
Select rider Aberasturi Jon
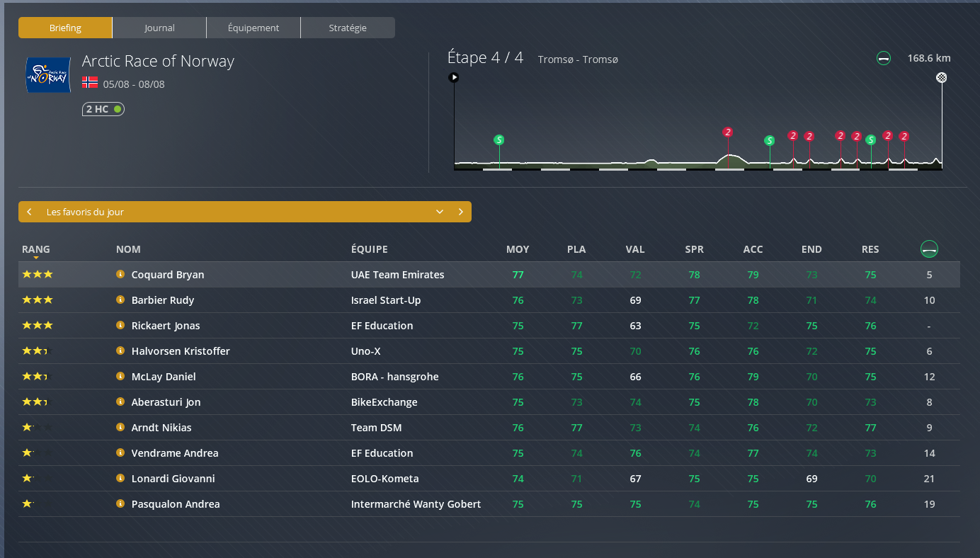[166, 402]
